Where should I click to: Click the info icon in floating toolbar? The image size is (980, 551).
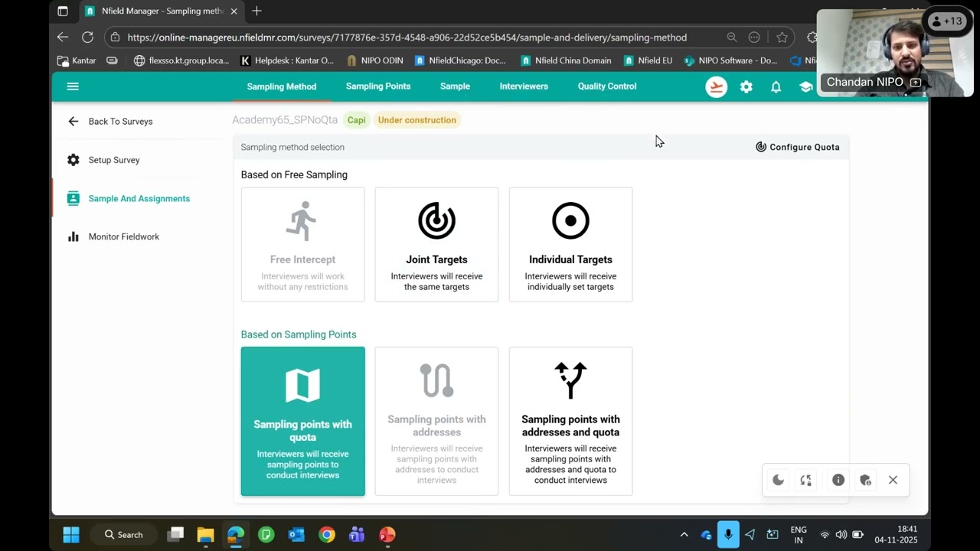point(838,480)
